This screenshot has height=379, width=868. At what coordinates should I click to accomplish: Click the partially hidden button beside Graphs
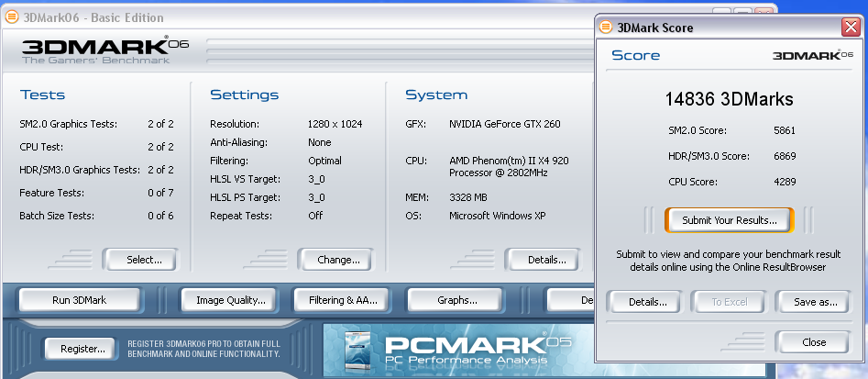570,300
